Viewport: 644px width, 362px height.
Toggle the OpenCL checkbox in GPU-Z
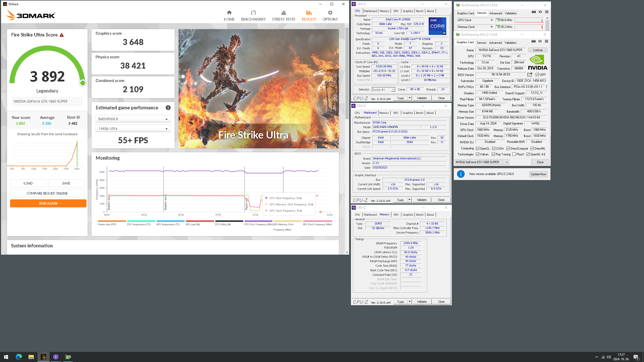tap(477, 149)
